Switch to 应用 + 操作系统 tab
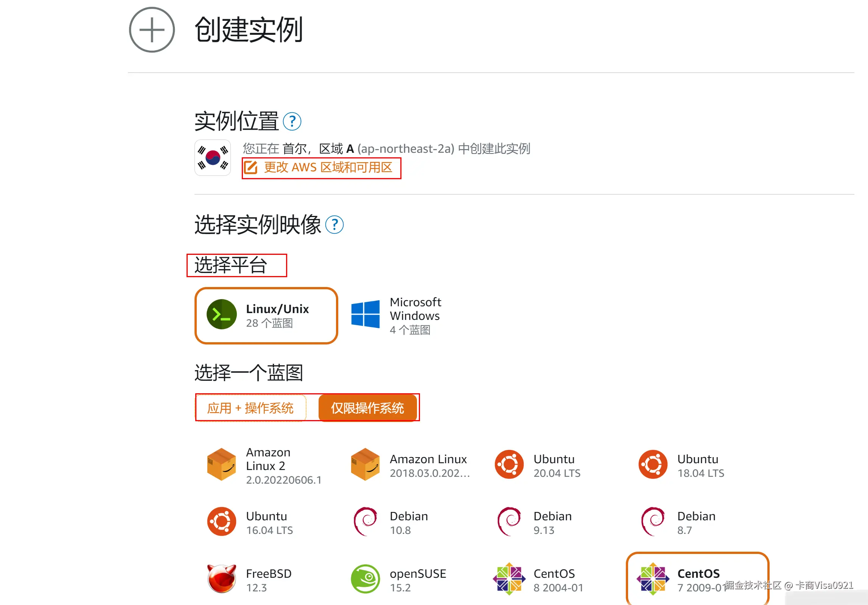The height and width of the screenshot is (605, 868). [x=250, y=408]
